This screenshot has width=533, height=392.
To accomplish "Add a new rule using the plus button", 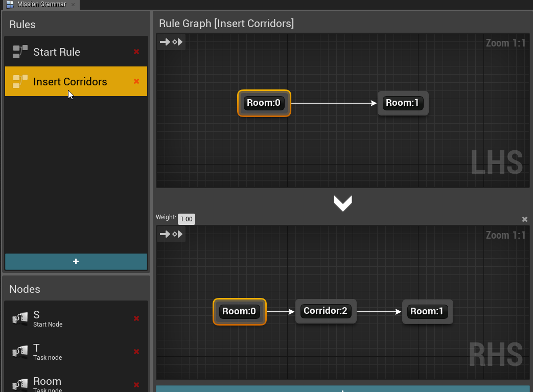I will [x=76, y=261].
